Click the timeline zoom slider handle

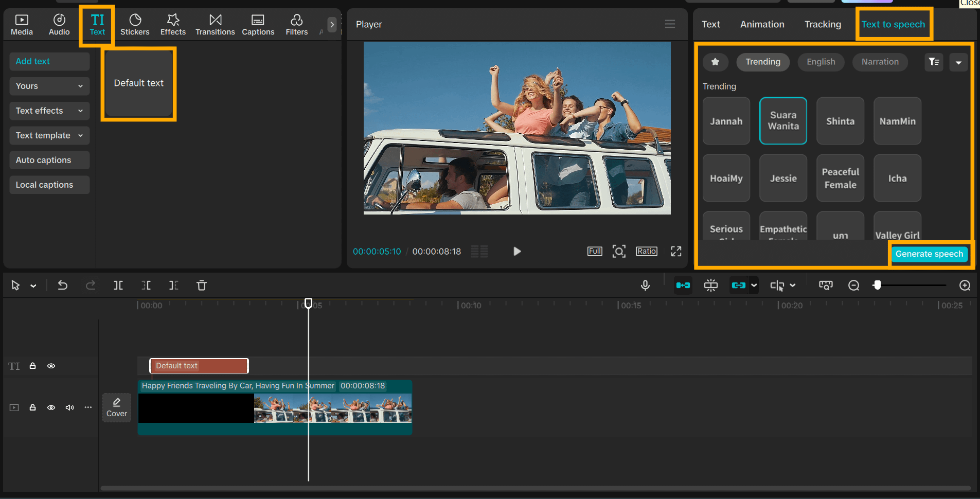pos(877,285)
